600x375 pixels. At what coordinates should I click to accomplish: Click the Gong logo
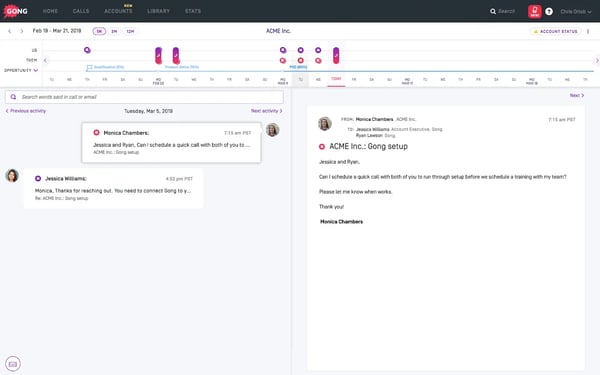[x=16, y=11]
